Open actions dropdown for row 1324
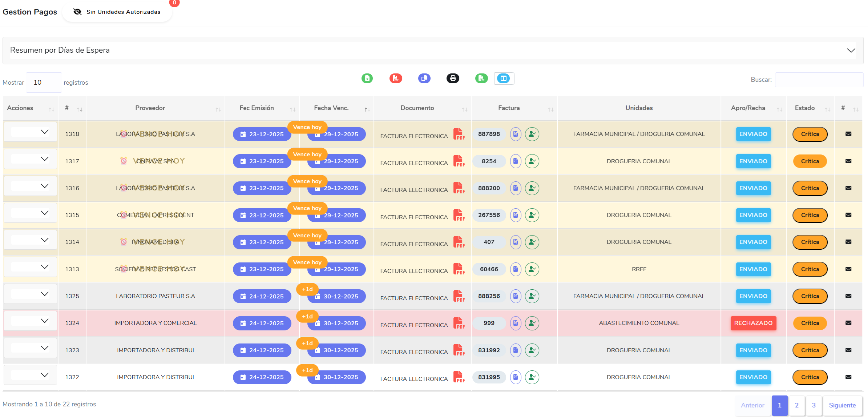The height and width of the screenshot is (418, 868). click(x=30, y=321)
